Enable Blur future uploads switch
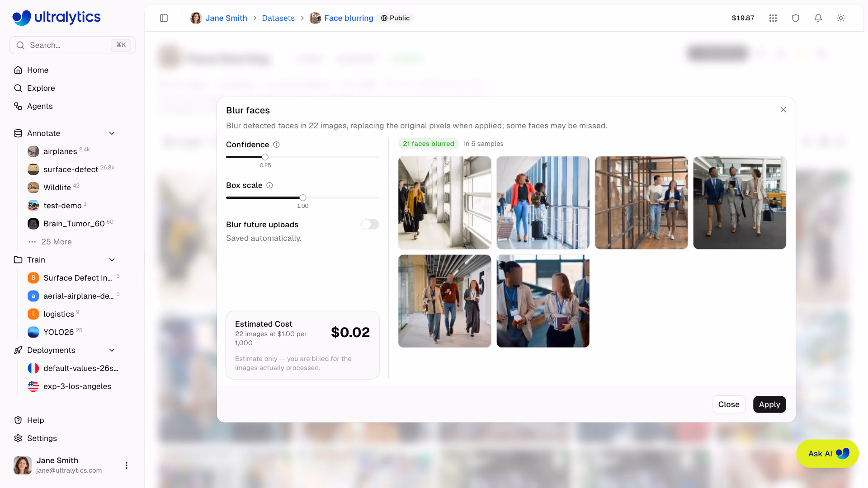Viewport: 868px width, 488px height. [370, 225]
